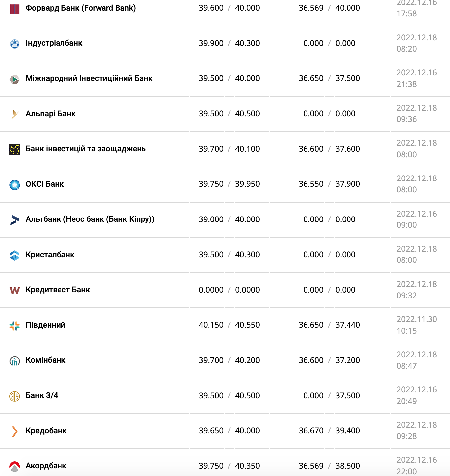Open the Акордбанк bank name link
This screenshot has height=476, width=450.
(x=46, y=466)
